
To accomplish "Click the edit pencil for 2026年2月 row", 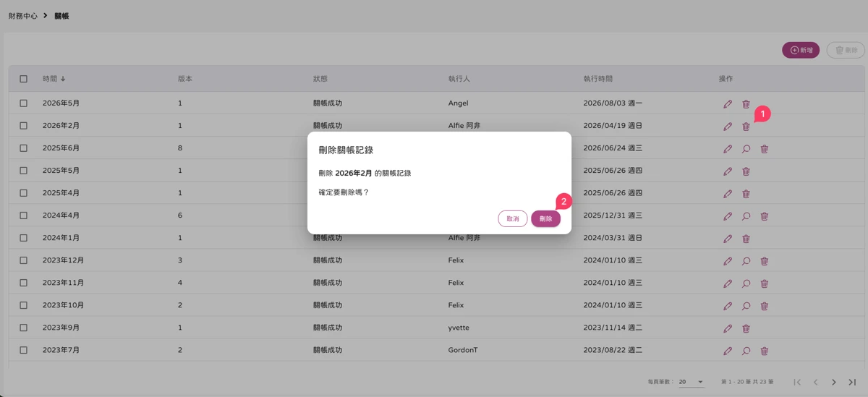I will 728,127.
